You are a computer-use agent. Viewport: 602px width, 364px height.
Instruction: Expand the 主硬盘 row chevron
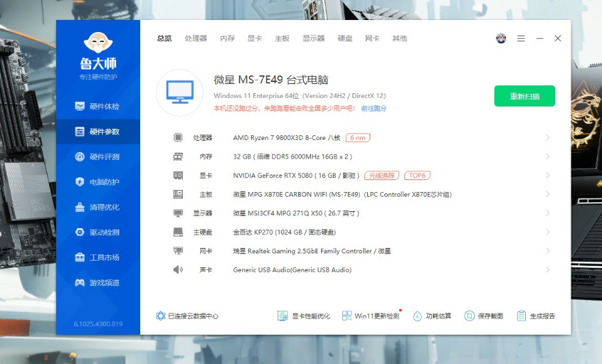[547, 232]
